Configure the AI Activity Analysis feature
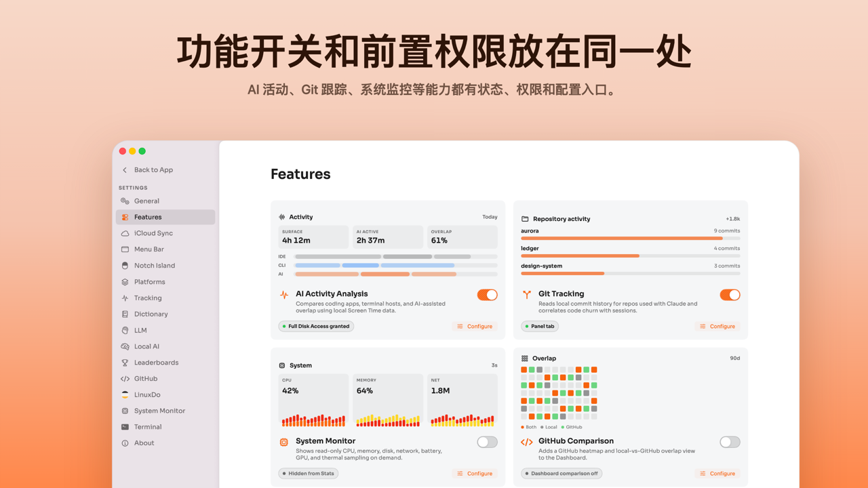 tap(475, 327)
